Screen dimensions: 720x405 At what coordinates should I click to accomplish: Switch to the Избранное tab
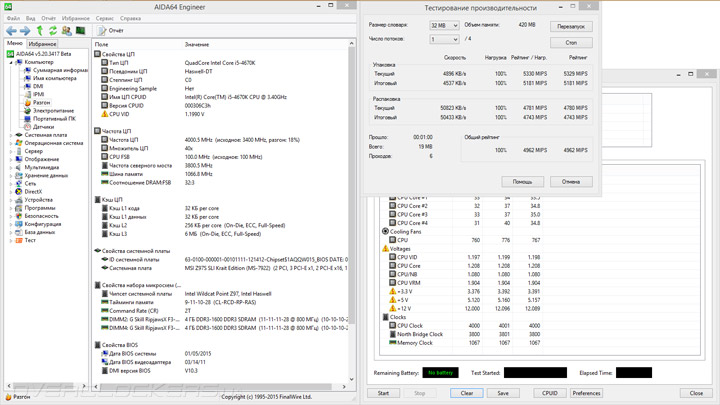click(x=42, y=44)
